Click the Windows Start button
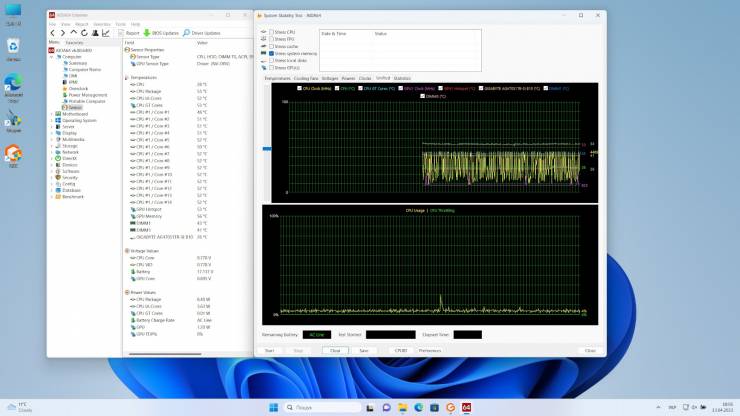 point(273,408)
